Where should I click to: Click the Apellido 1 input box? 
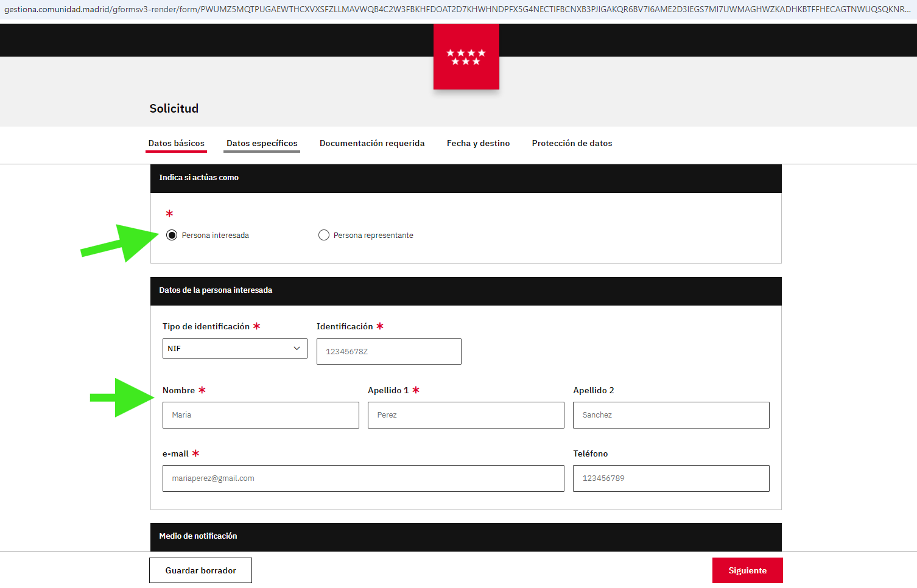coord(466,415)
